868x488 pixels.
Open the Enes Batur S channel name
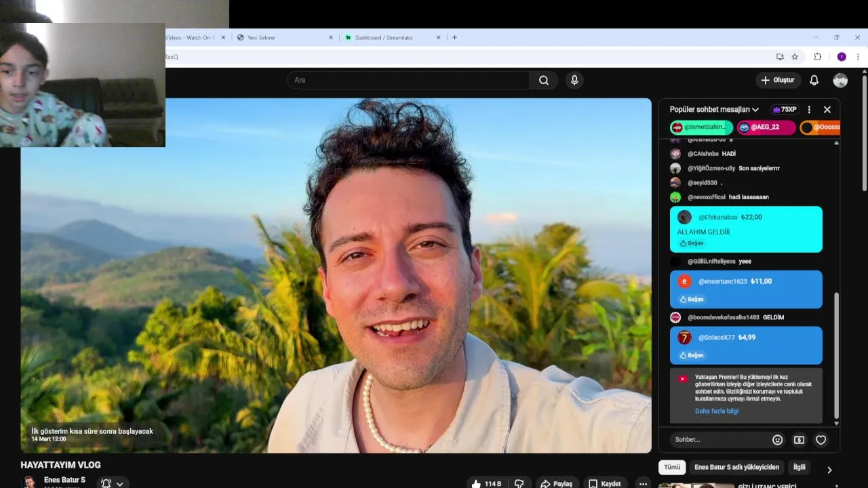point(64,480)
